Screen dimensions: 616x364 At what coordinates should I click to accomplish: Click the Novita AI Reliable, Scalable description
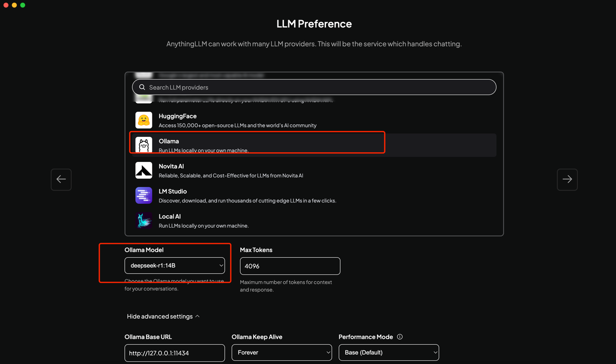pyautogui.click(x=231, y=175)
